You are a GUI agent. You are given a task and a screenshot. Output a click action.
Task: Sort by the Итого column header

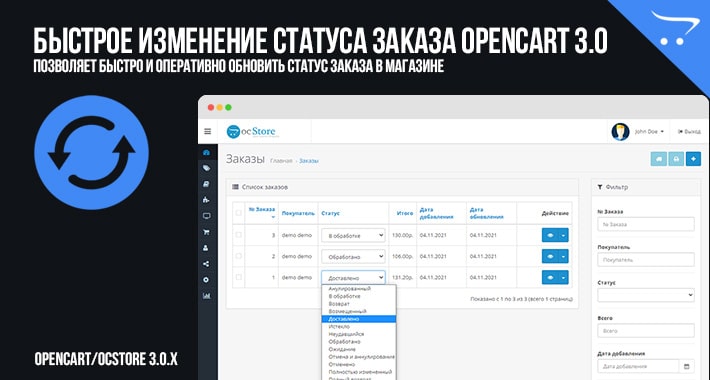click(x=405, y=213)
